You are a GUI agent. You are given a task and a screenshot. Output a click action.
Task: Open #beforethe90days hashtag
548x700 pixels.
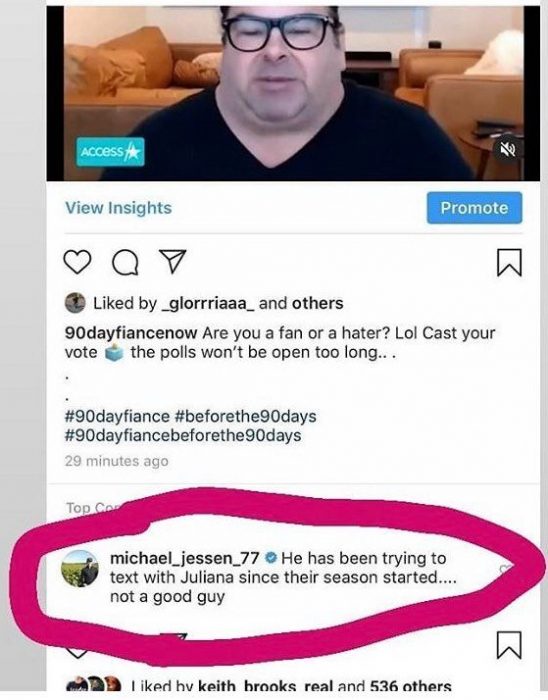245,417
